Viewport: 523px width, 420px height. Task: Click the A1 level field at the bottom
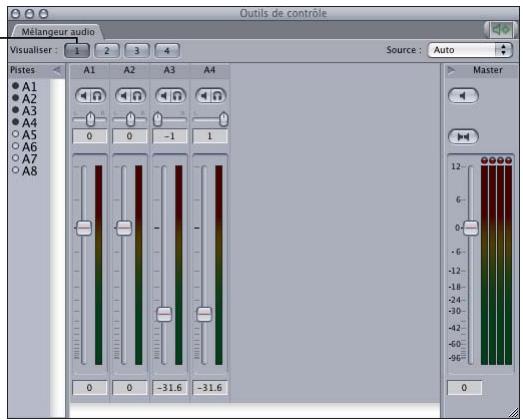[90, 388]
